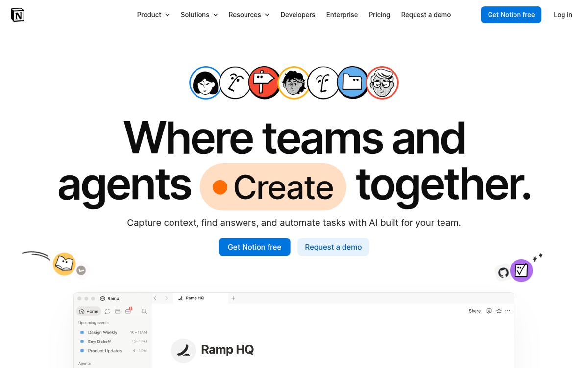Click the Upcoming events heading

(x=94, y=323)
